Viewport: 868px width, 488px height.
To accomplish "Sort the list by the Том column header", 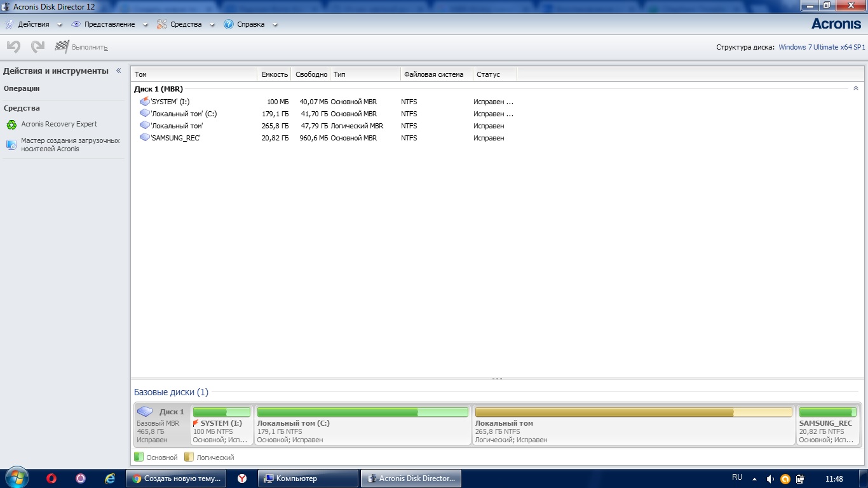I will point(194,74).
